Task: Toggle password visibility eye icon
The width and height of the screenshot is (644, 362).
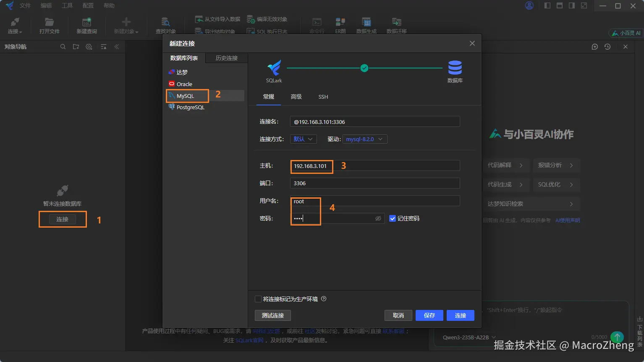Action: [x=378, y=218]
